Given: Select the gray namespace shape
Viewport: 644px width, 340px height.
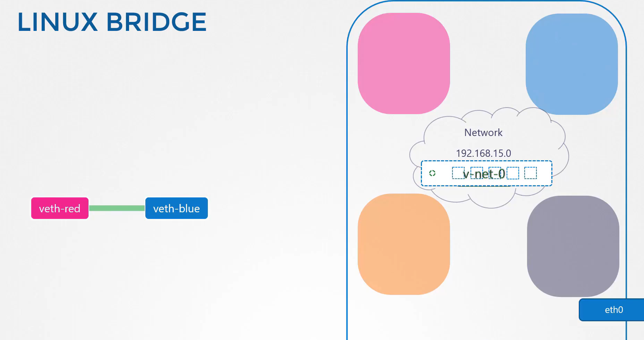Looking at the screenshot, I should point(573,246).
